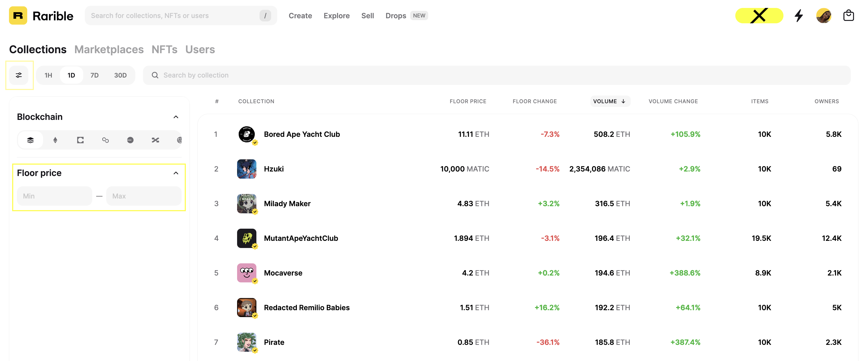Open the Create menu item

coord(300,16)
